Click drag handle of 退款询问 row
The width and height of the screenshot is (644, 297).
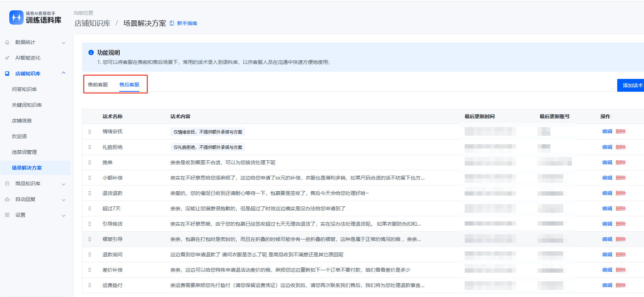90,255
